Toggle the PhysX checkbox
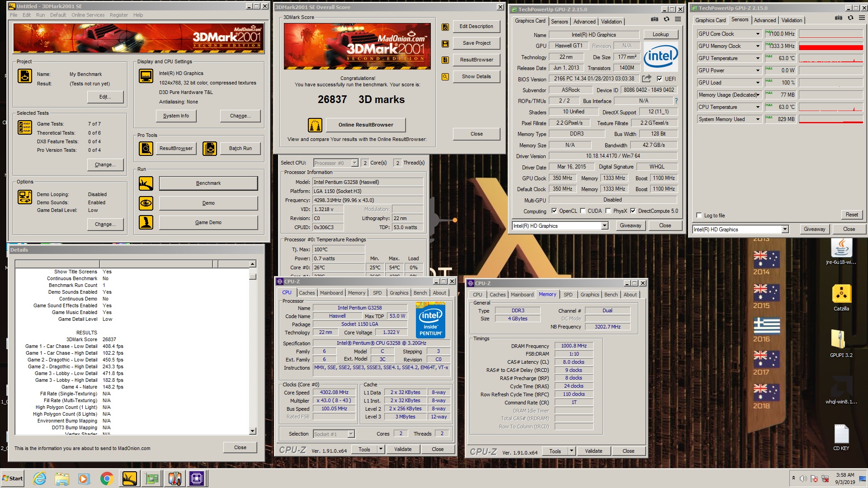Image resolution: width=868 pixels, height=488 pixels. pos(609,211)
